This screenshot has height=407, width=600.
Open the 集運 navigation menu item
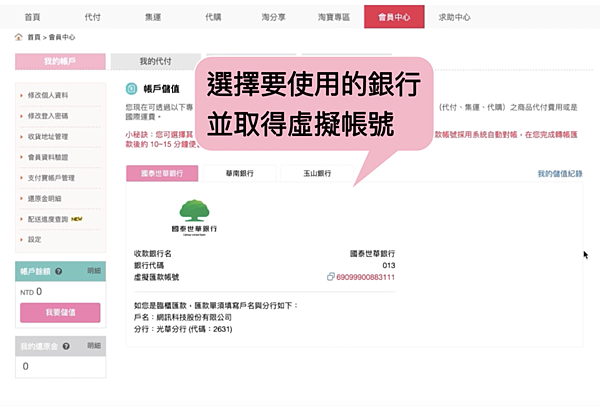[153, 17]
